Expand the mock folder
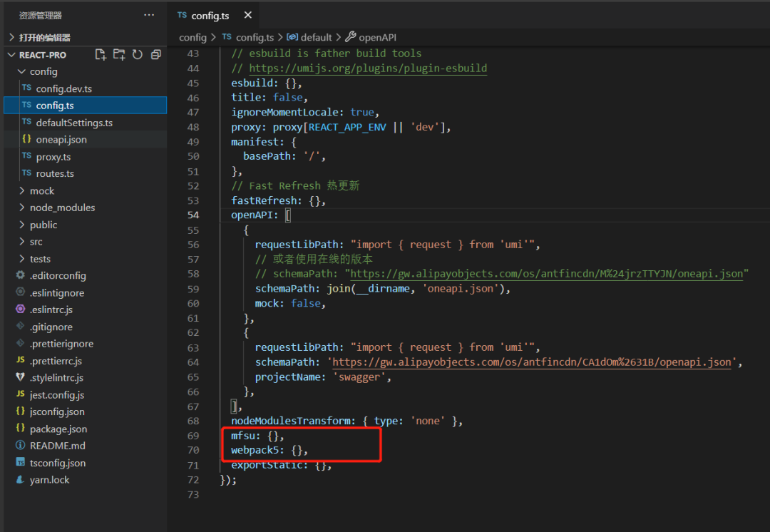 tap(41, 190)
